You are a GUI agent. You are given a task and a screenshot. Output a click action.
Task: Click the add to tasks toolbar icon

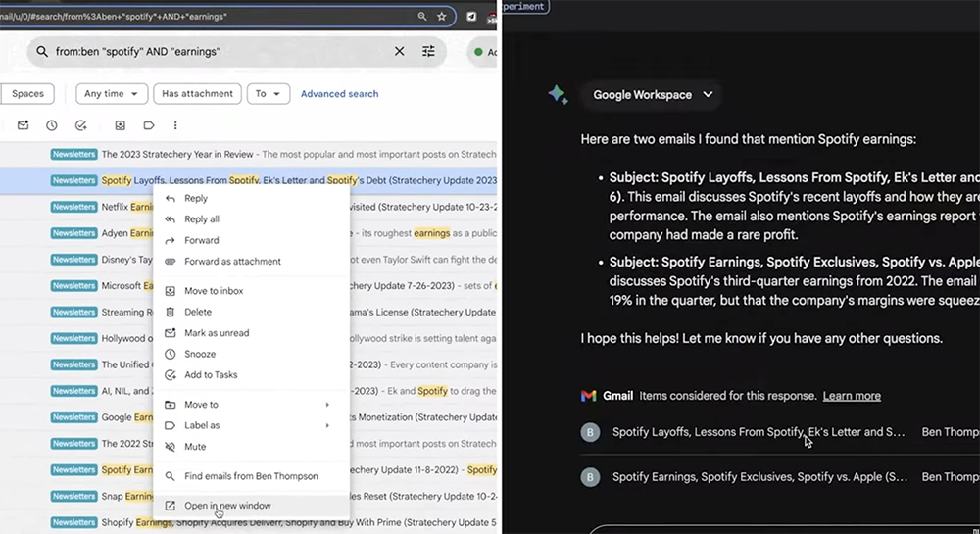point(80,125)
